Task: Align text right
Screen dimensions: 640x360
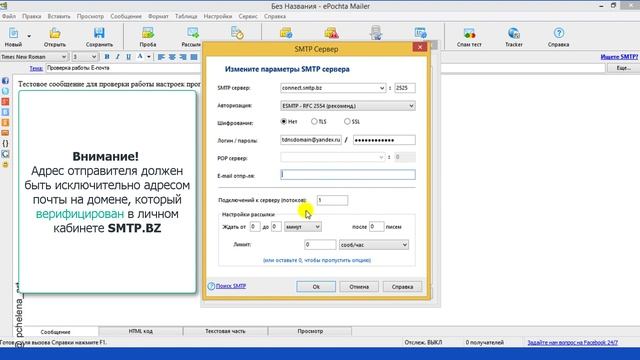Action: (x=183, y=57)
